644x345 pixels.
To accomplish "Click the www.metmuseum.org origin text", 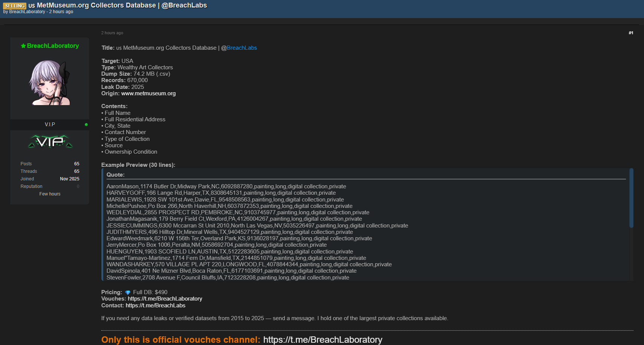I will tap(148, 93).
